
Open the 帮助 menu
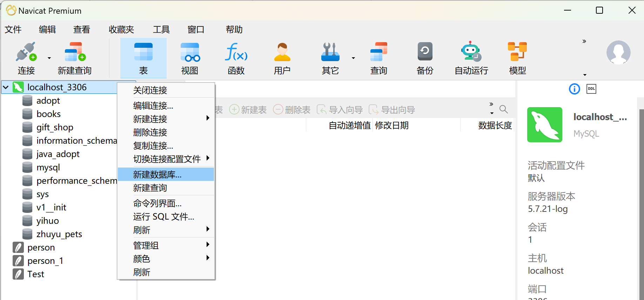tap(234, 30)
